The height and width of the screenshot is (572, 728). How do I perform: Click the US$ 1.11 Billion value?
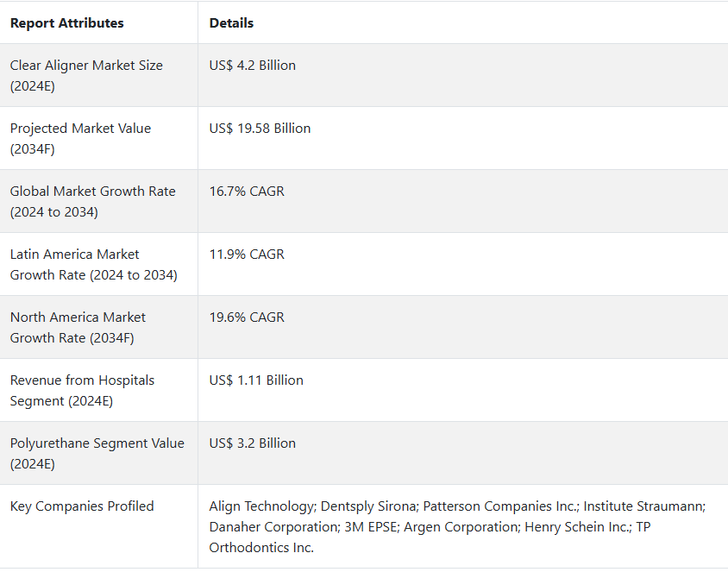[x=256, y=380]
